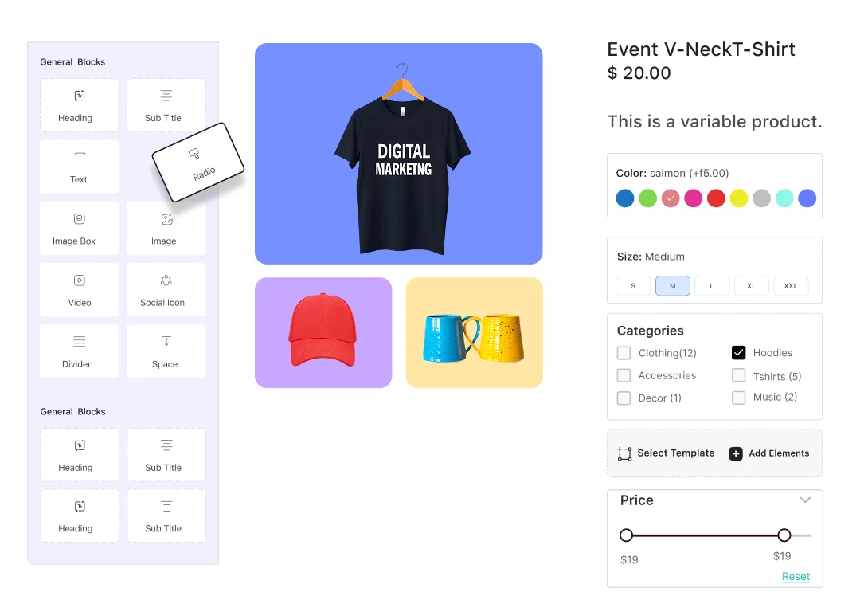Screen dimensions: 868x596
Task: Tick the Music (2) checkbox
Action: 738,398
